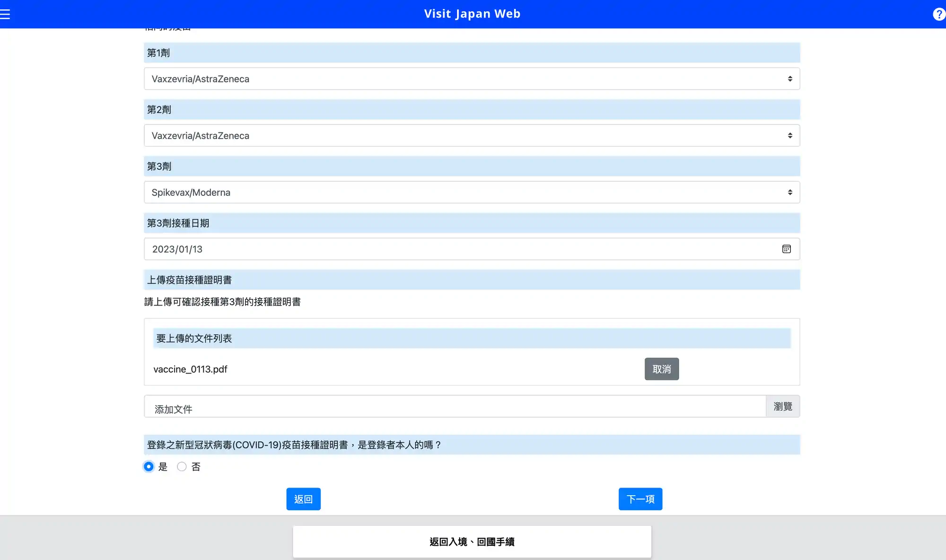The width and height of the screenshot is (946, 560).
Task: Click the 添加文件 file input field
Action: click(454, 407)
